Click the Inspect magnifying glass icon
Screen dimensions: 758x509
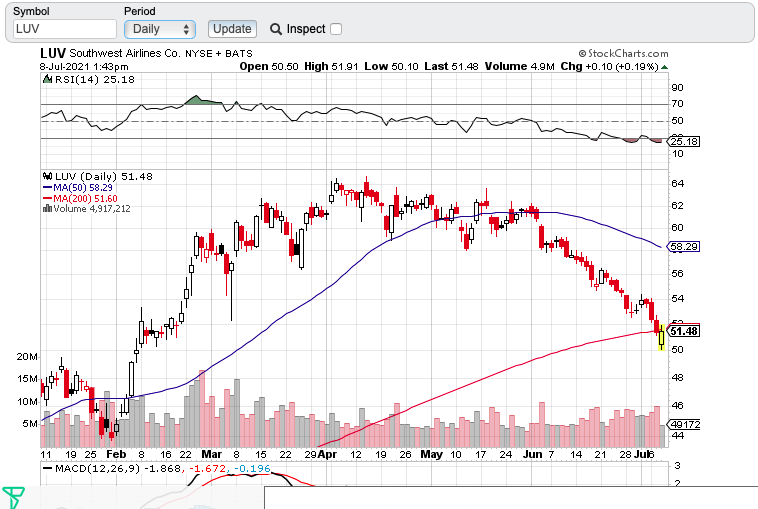tap(276, 29)
